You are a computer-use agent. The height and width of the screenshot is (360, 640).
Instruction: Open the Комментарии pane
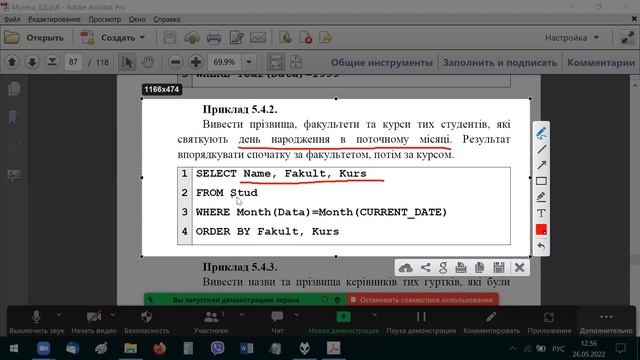pos(601,62)
